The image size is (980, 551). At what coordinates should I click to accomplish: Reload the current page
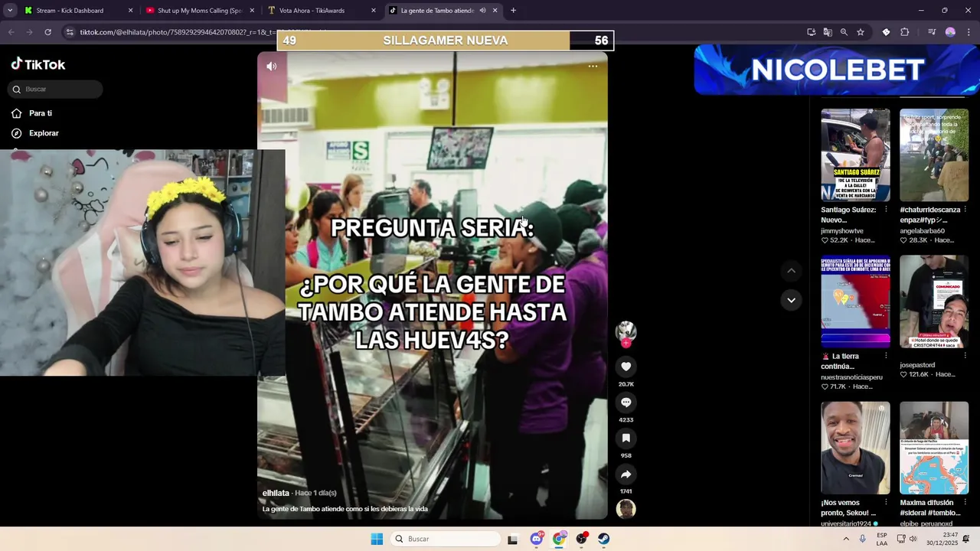coord(47,32)
